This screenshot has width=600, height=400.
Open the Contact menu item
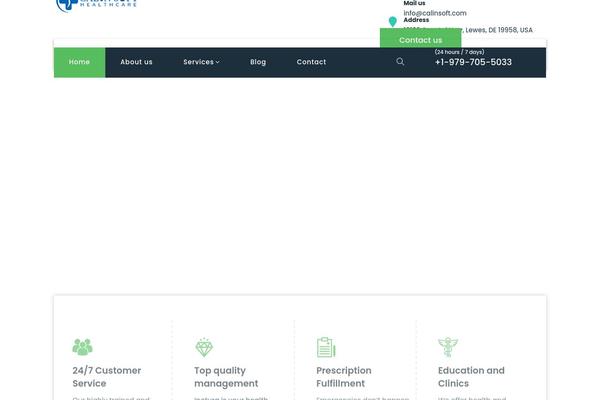[311, 62]
